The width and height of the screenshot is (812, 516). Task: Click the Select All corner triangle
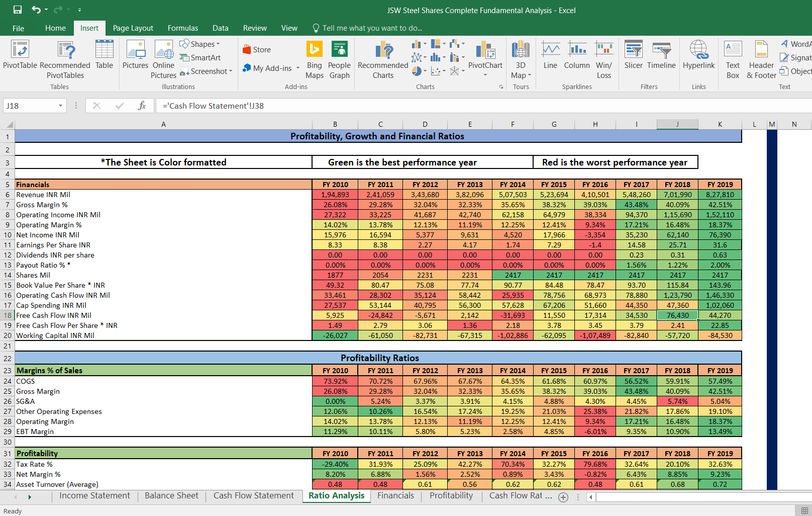[9, 124]
